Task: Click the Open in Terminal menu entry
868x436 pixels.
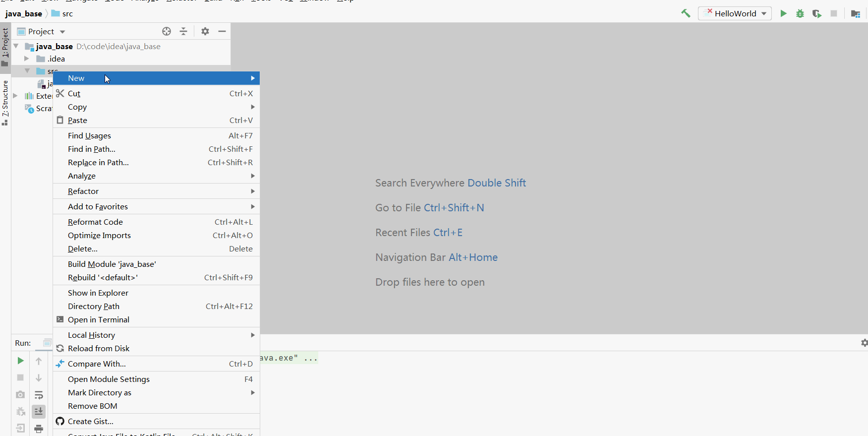Action: coord(156,320)
